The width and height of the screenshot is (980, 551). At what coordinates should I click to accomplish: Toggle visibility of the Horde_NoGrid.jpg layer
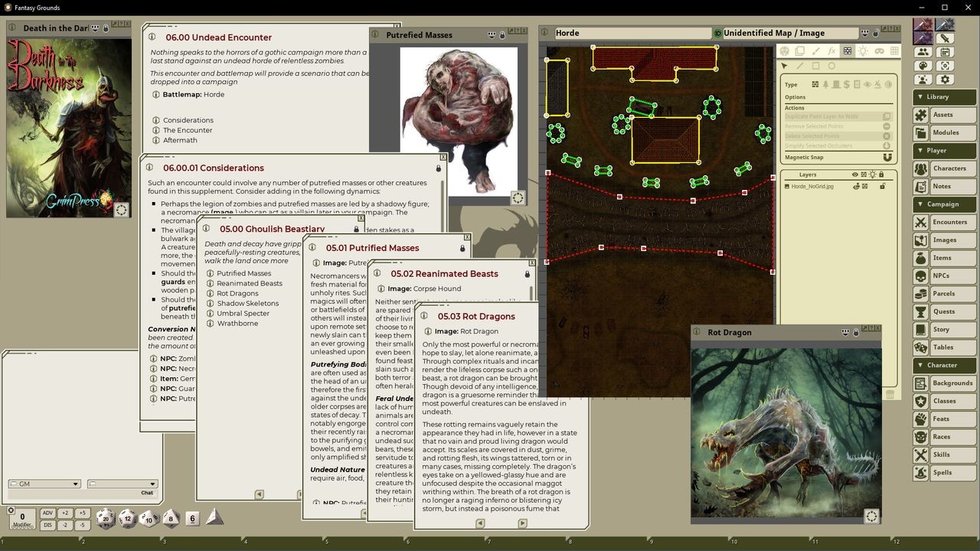[x=856, y=187]
